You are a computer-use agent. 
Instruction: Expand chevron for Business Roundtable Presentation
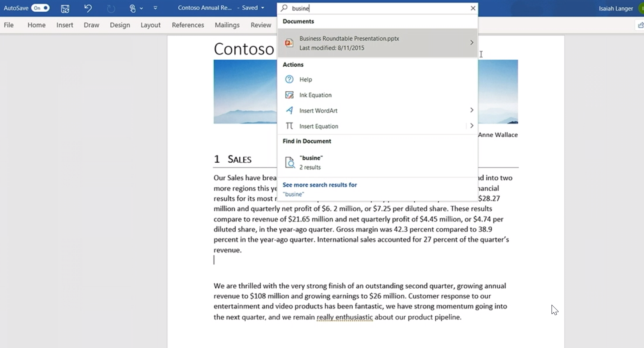pos(472,43)
